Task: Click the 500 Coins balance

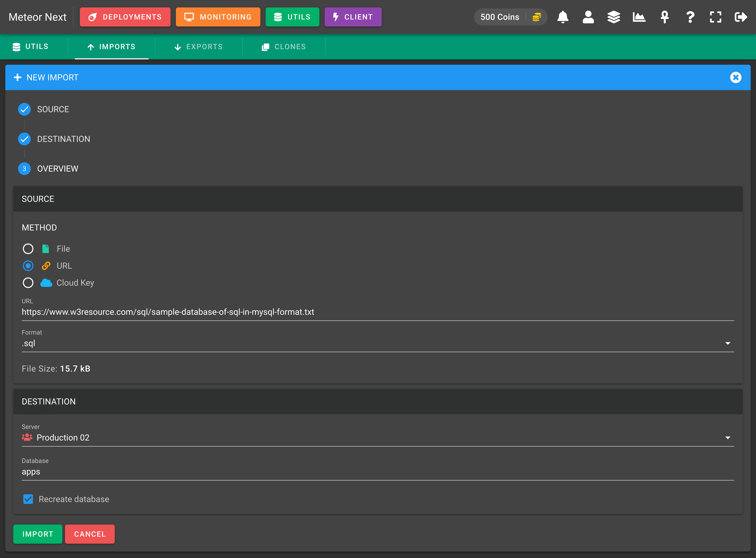Action: [x=500, y=17]
